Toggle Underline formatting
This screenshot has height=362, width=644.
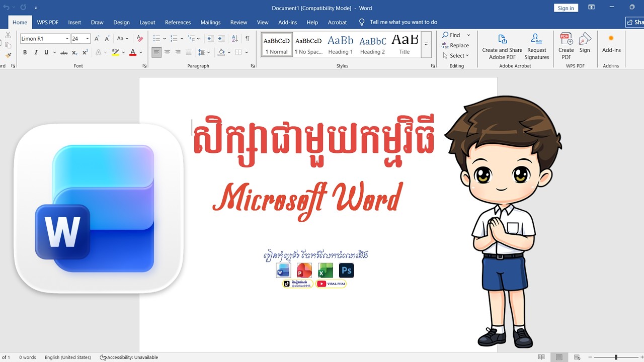click(x=46, y=52)
